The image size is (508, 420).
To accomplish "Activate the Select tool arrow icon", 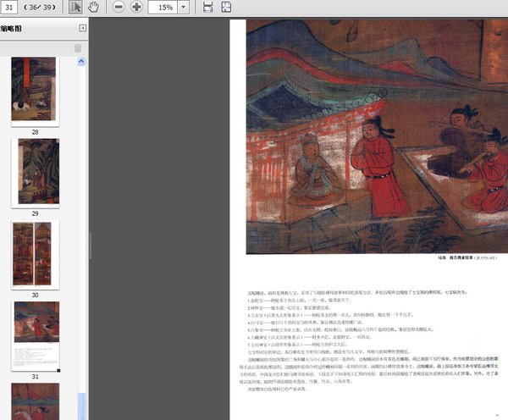I will 75,7.
